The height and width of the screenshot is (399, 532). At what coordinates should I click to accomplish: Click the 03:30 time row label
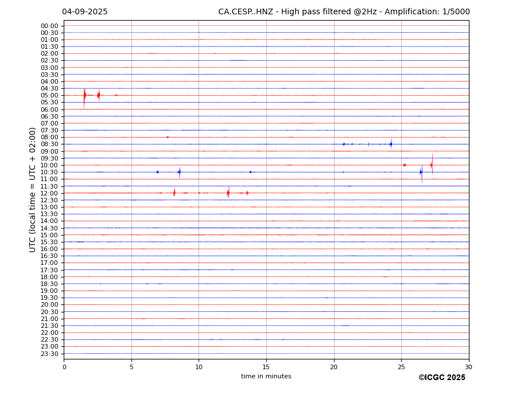49,75
